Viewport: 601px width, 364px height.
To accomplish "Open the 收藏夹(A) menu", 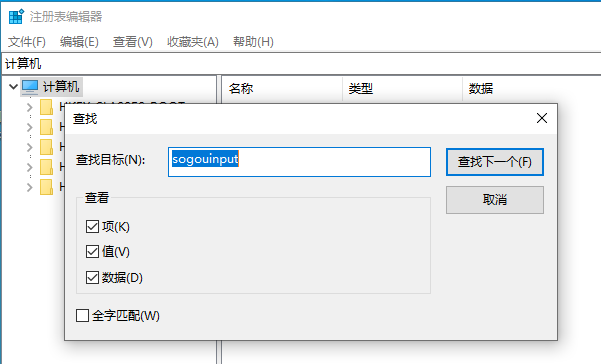I will tap(193, 42).
